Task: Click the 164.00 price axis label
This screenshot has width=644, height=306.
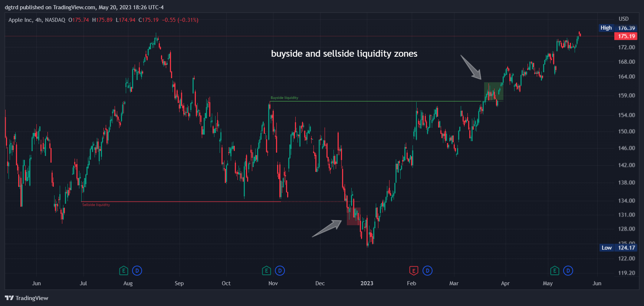Action: point(627,77)
